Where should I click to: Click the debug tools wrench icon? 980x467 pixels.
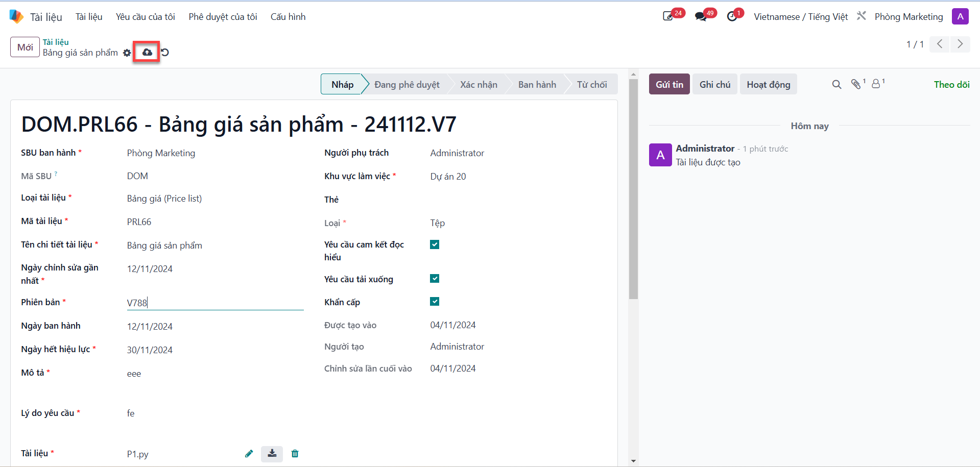[x=862, y=16]
